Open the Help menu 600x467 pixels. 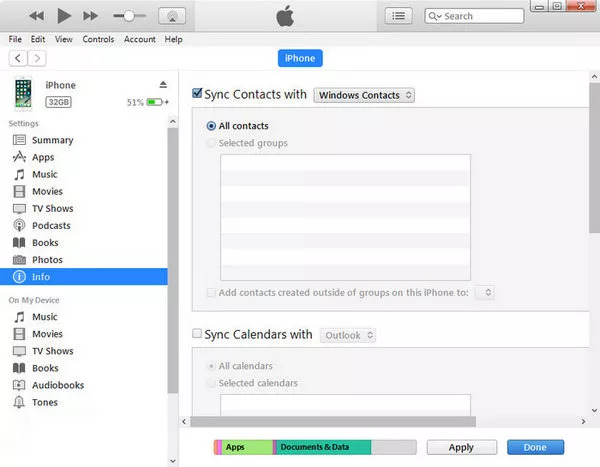173,39
